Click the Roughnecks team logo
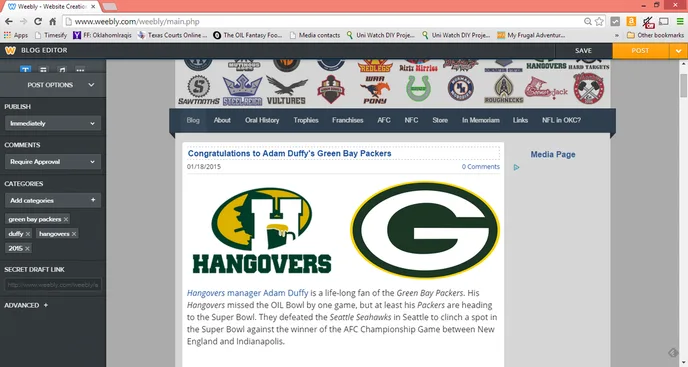Screen dimensions: 688x367 click(504, 89)
